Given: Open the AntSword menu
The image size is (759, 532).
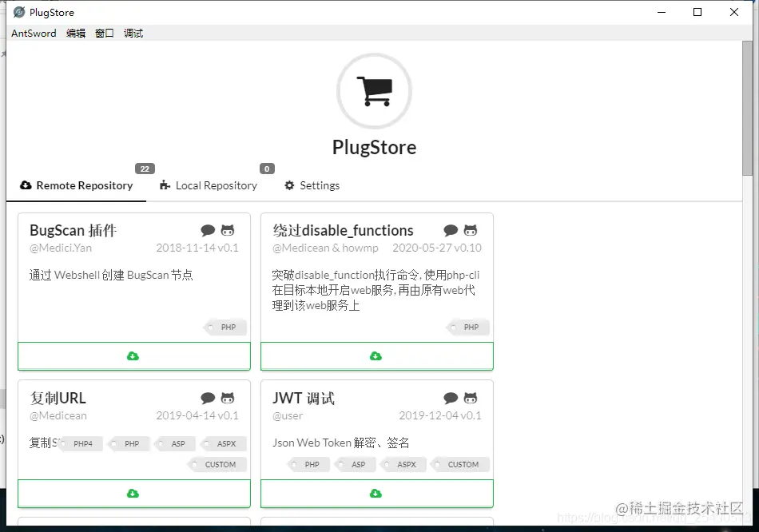Looking at the screenshot, I should point(33,33).
